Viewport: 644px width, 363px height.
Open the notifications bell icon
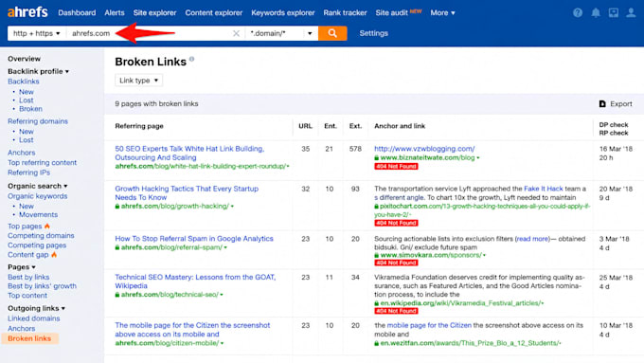[x=596, y=12]
